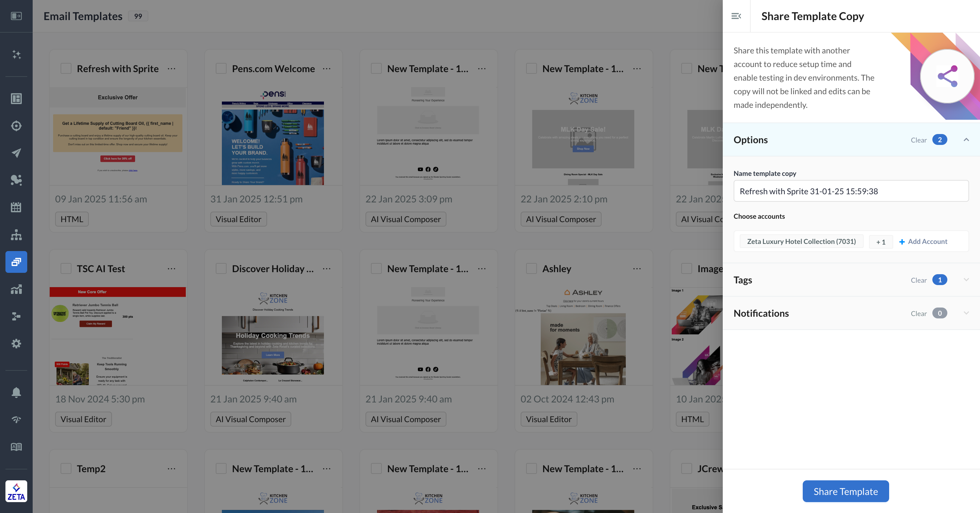Open the workflow flow icon in sidebar
This screenshot has width=980, height=513.
(x=16, y=316)
